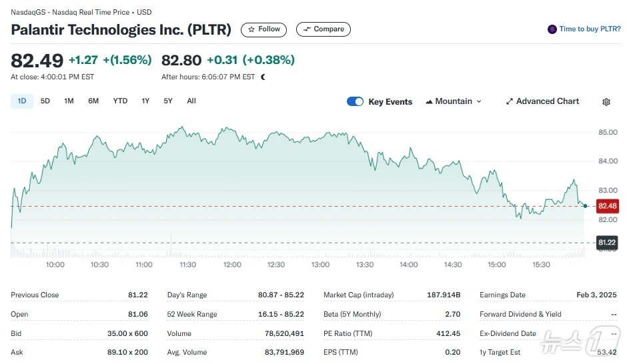Viewport: 627px width, 364px height.
Task: Click the chart settings gear icon
Action: pyautogui.click(x=606, y=102)
